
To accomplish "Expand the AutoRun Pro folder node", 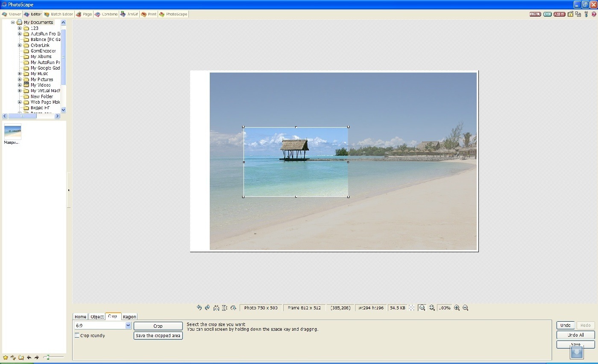I will (20, 34).
